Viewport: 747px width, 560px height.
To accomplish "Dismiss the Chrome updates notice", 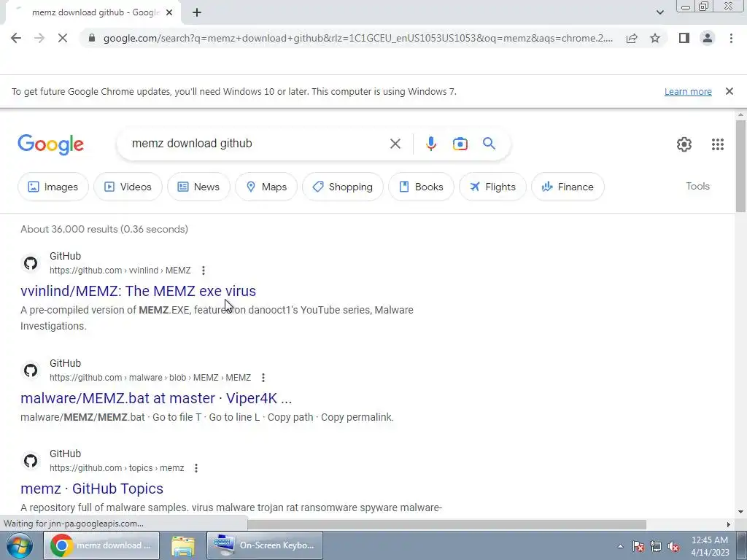I will 729,91.
